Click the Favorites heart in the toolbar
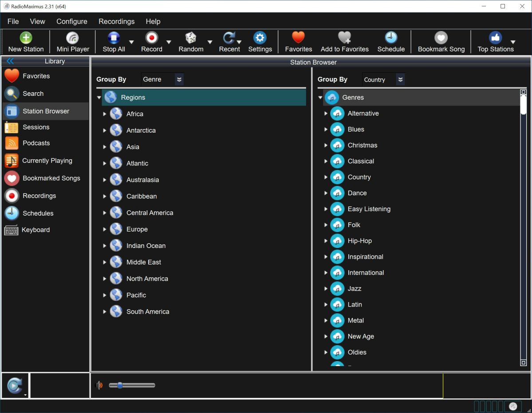 coord(298,38)
